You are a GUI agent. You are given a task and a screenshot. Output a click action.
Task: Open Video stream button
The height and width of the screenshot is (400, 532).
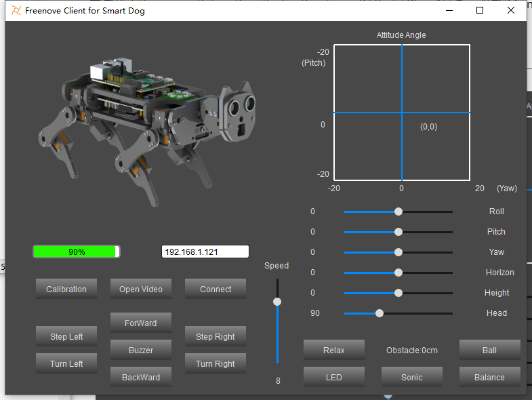[x=141, y=289]
